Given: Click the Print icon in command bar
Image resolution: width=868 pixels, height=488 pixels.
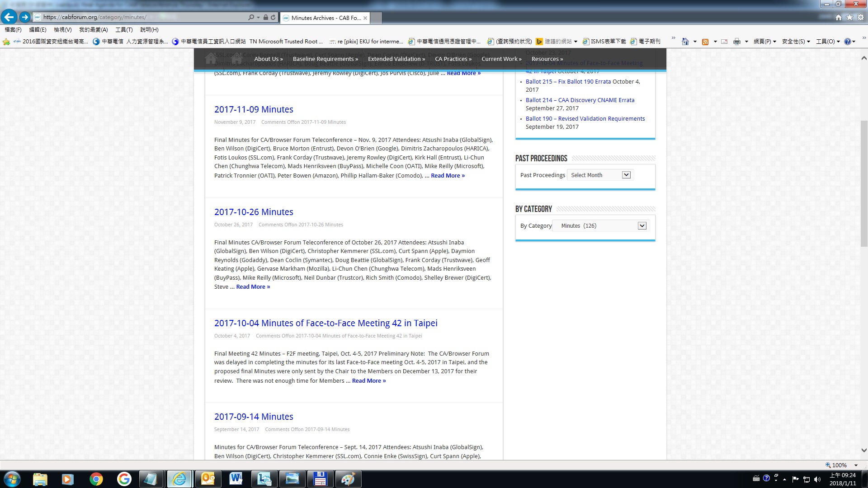Looking at the screenshot, I should pos(737,42).
